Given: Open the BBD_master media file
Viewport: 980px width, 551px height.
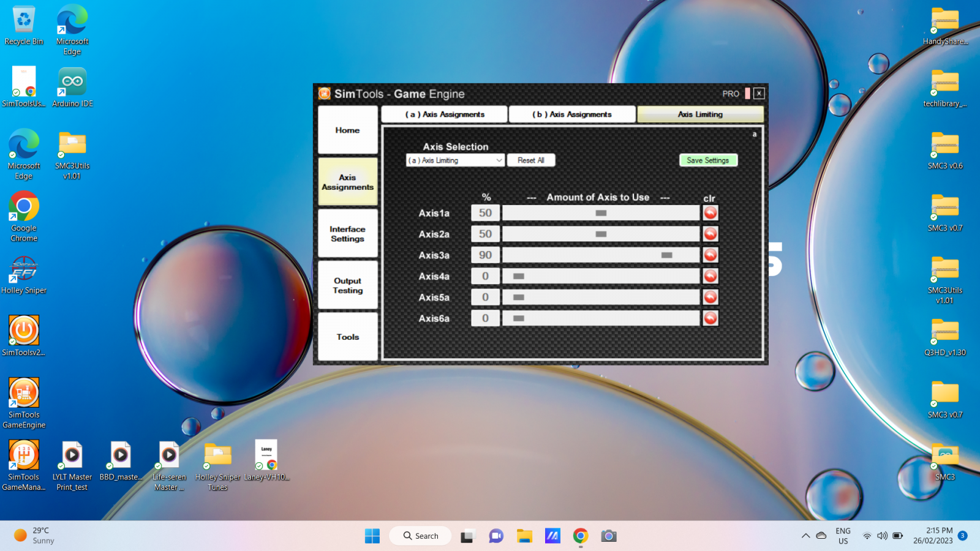Looking at the screenshot, I should point(121,461).
